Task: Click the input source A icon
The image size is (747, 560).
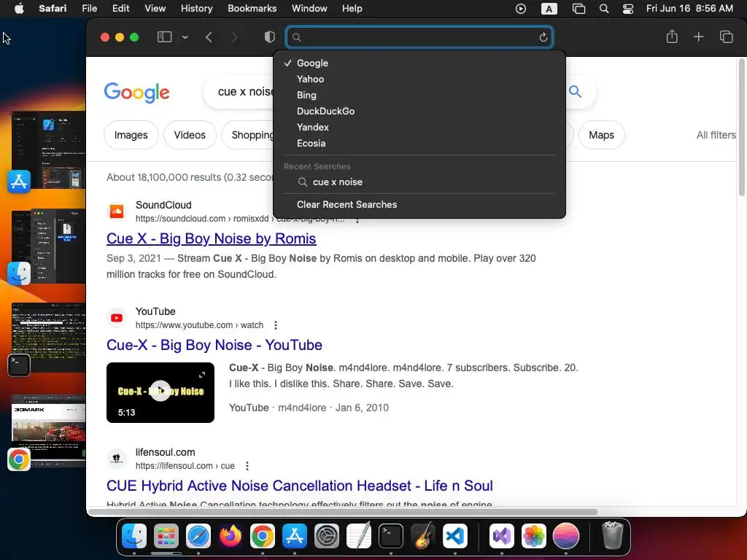Action: 549,9
